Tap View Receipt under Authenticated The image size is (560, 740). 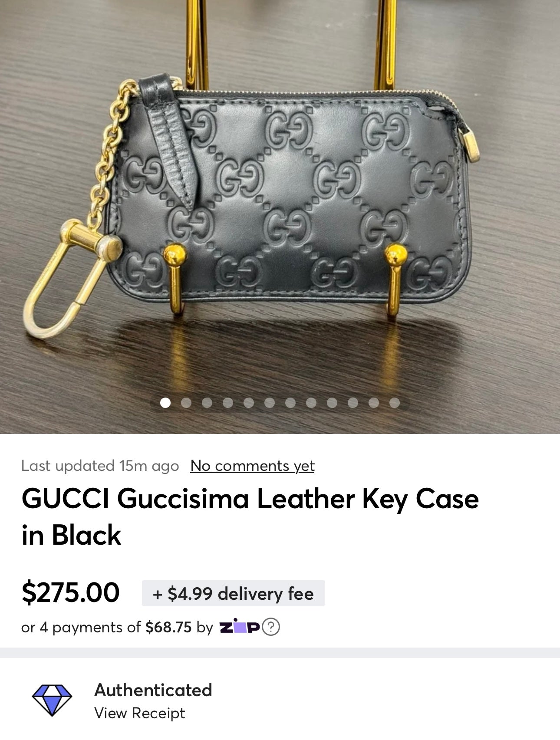[140, 713]
